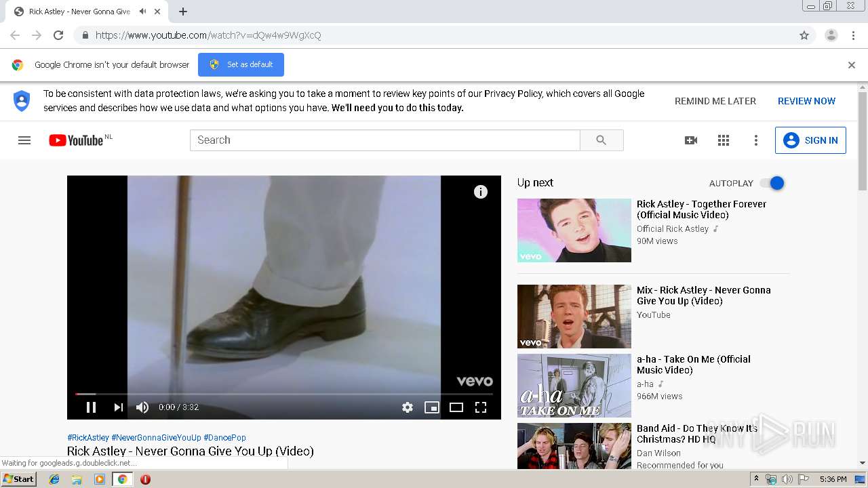Click the video progress bar
The height and width of the screenshot is (488, 868).
pyautogui.click(x=284, y=394)
